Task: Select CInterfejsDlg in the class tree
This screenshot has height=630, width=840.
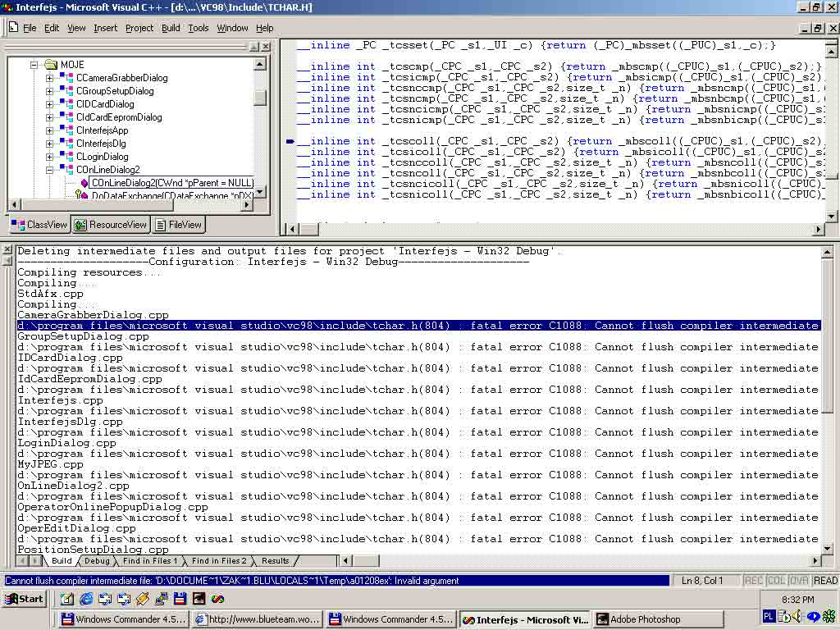Action: [x=101, y=144]
